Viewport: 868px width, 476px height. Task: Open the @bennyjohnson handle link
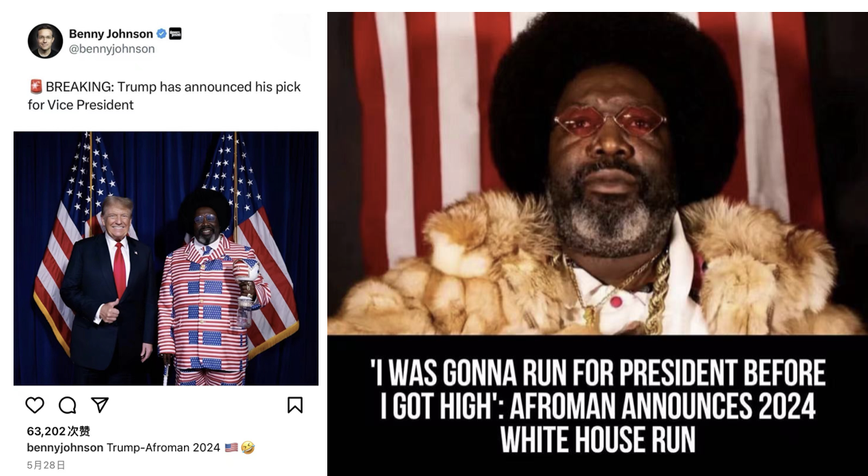click(x=111, y=49)
